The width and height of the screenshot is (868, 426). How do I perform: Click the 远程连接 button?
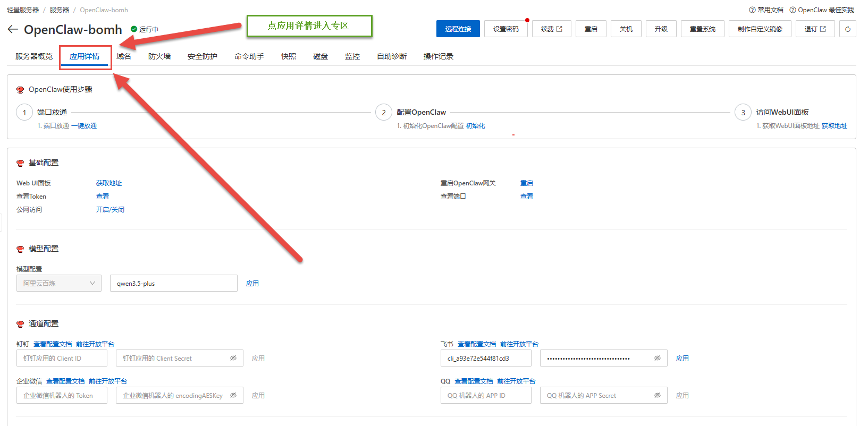[458, 29]
